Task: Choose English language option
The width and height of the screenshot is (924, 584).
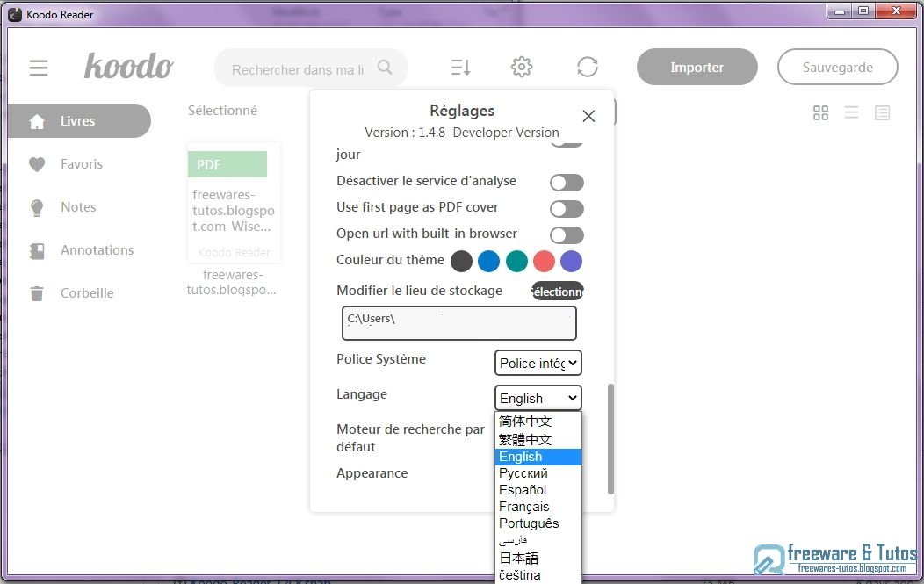Action: (538, 457)
